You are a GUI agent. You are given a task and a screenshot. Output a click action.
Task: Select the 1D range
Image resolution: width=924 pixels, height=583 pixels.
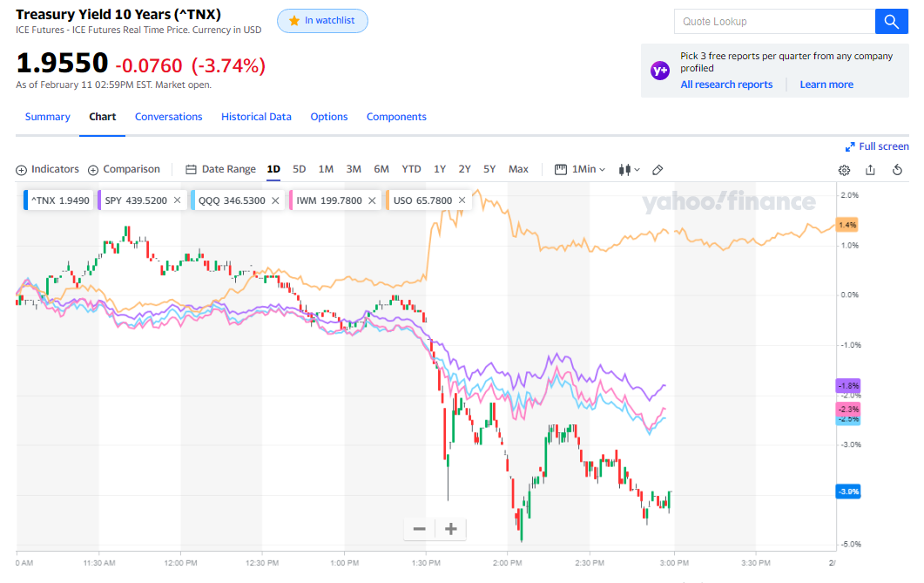[273, 169]
